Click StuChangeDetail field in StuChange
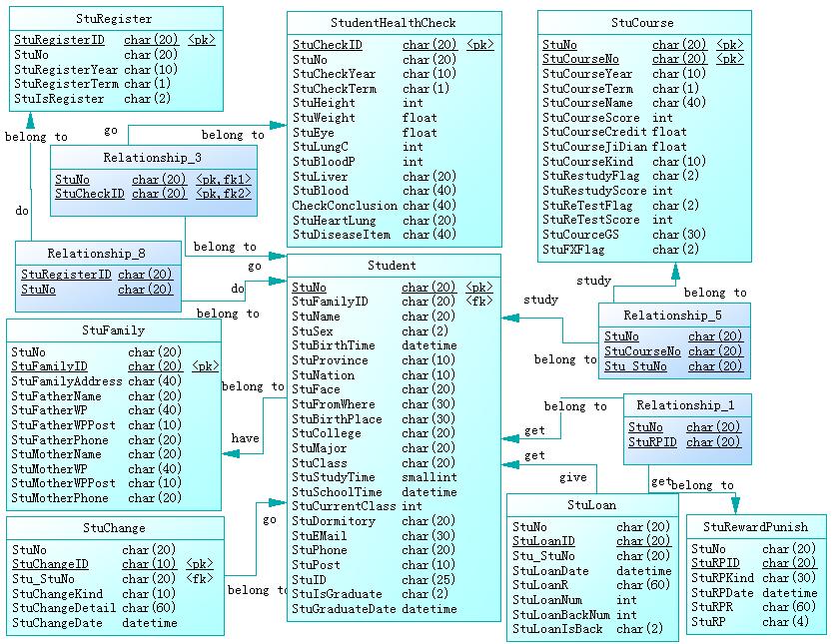The width and height of the screenshot is (832, 644). (x=64, y=608)
